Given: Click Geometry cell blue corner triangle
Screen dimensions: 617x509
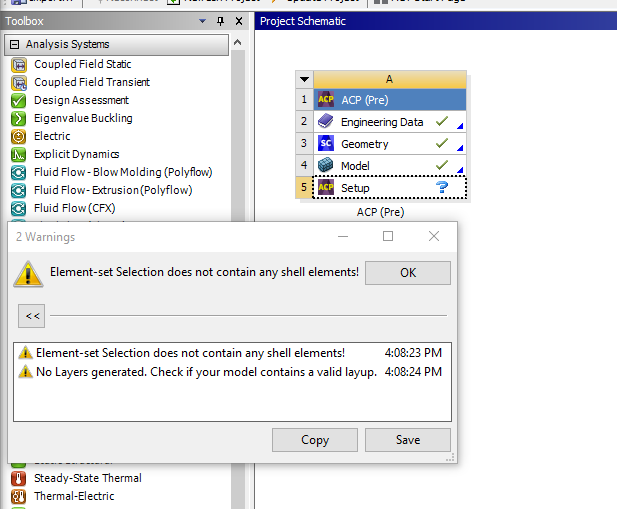Looking at the screenshot, I should pyautogui.click(x=460, y=148).
